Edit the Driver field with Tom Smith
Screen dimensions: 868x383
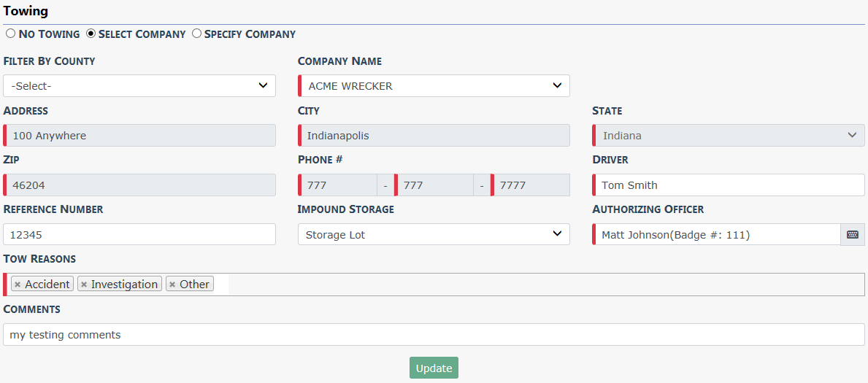pyautogui.click(x=729, y=185)
